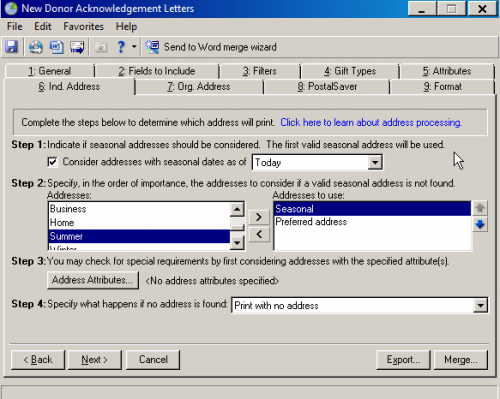
Task: Add selected address with right arrow button
Action: pos(259,217)
